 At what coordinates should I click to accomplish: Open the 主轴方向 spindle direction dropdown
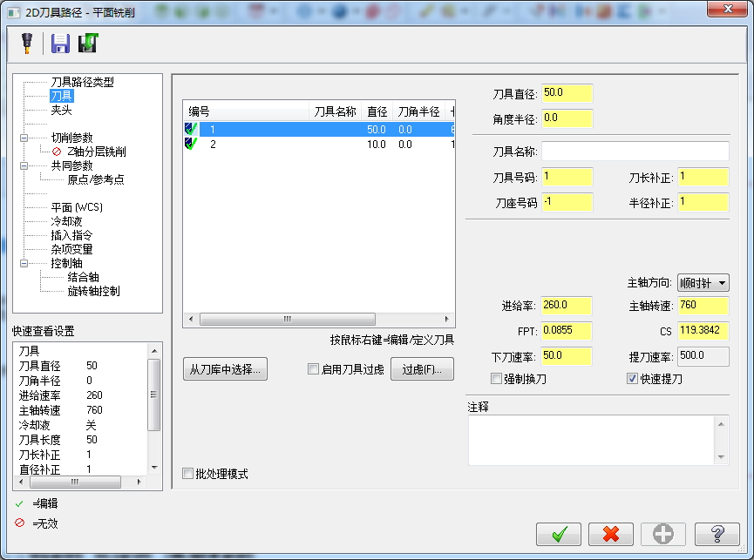pyautogui.click(x=722, y=281)
